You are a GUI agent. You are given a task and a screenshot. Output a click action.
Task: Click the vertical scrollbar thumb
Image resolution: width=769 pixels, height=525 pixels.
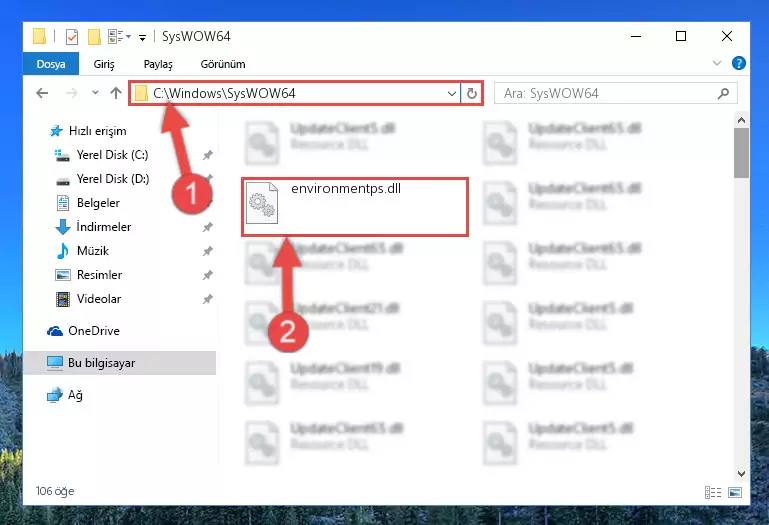tap(741, 153)
